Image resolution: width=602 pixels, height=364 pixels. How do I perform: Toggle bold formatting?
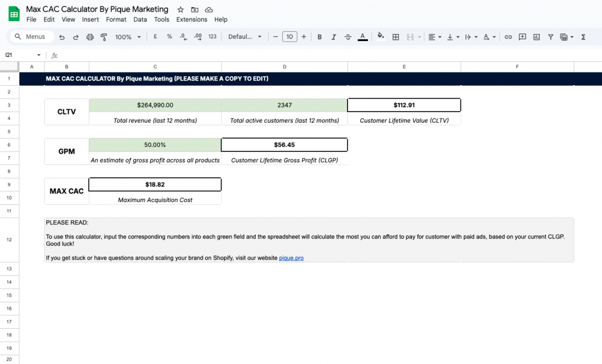(x=320, y=37)
